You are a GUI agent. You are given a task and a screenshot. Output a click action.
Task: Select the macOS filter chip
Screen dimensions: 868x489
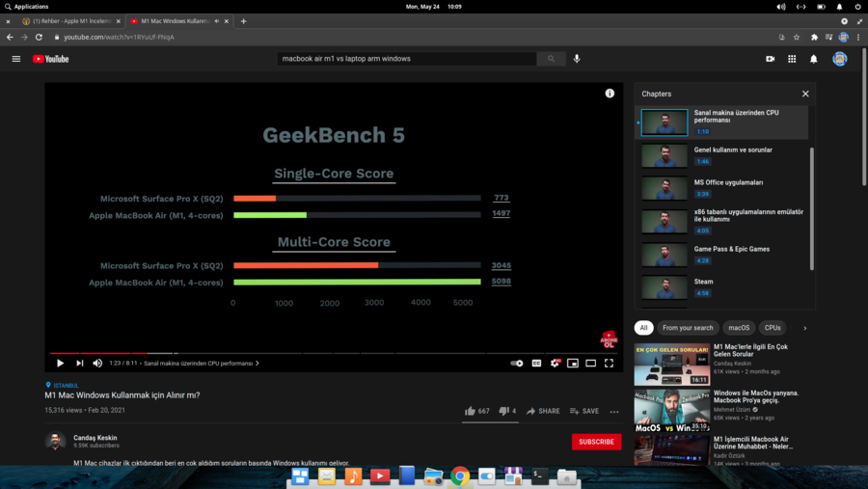pyautogui.click(x=739, y=328)
